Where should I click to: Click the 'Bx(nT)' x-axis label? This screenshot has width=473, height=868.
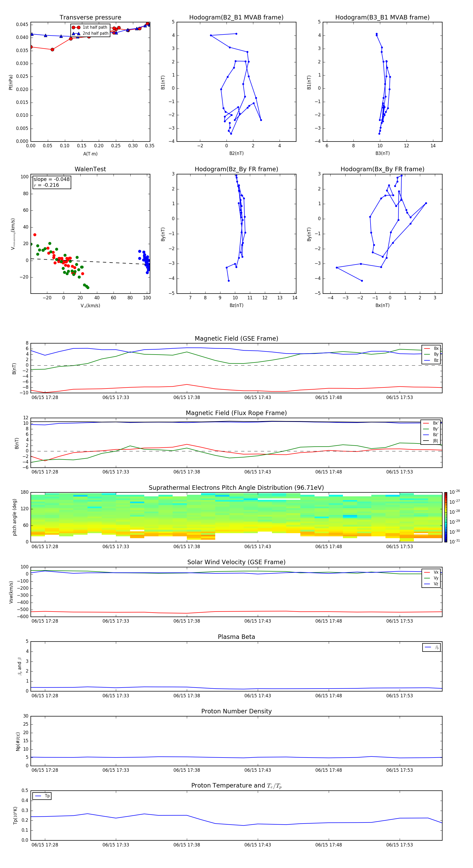coord(382,305)
